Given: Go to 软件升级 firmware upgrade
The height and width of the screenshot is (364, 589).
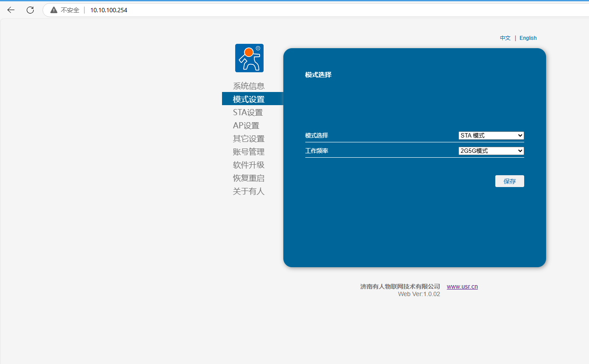Looking at the screenshot, I should (249, 165).
